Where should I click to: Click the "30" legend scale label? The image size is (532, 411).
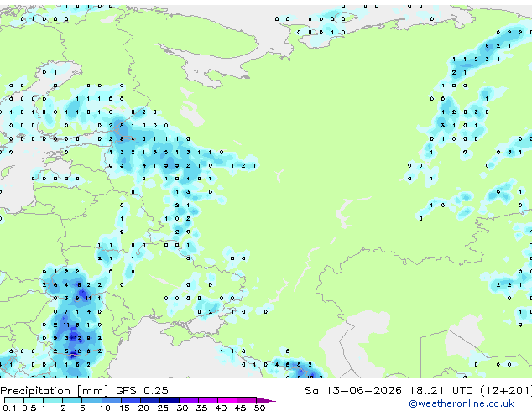[182, 408]
